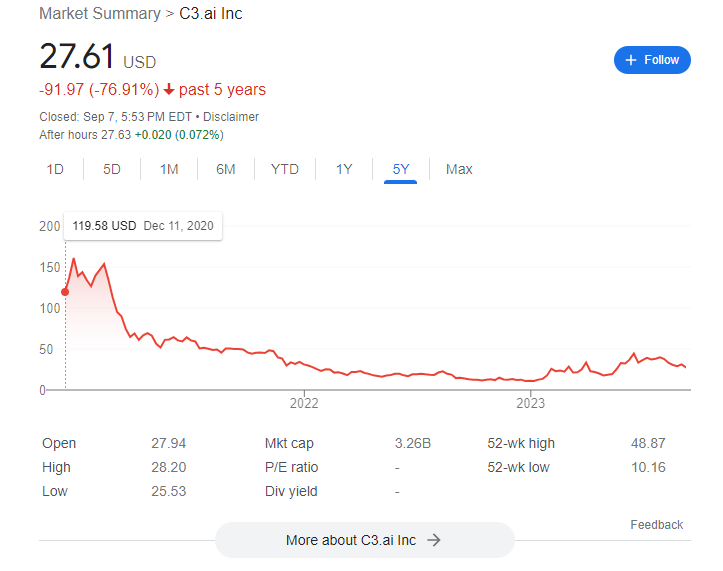Image resolution: width=723 pixels, height=571 pixels.
Task: Show the Max price history
Action: 459,169
